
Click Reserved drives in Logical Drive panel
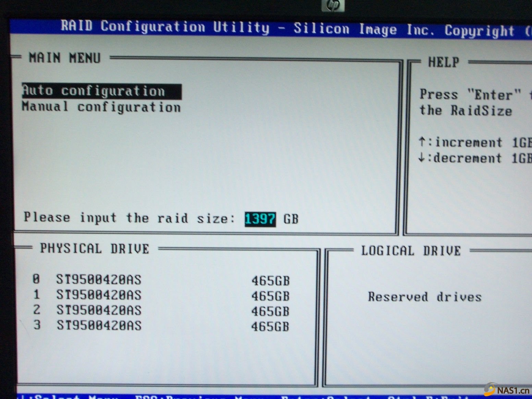[425, 297]
